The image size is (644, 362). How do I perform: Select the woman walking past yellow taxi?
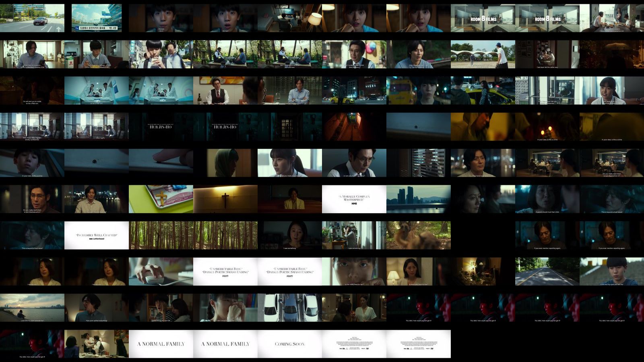point(483,90)
